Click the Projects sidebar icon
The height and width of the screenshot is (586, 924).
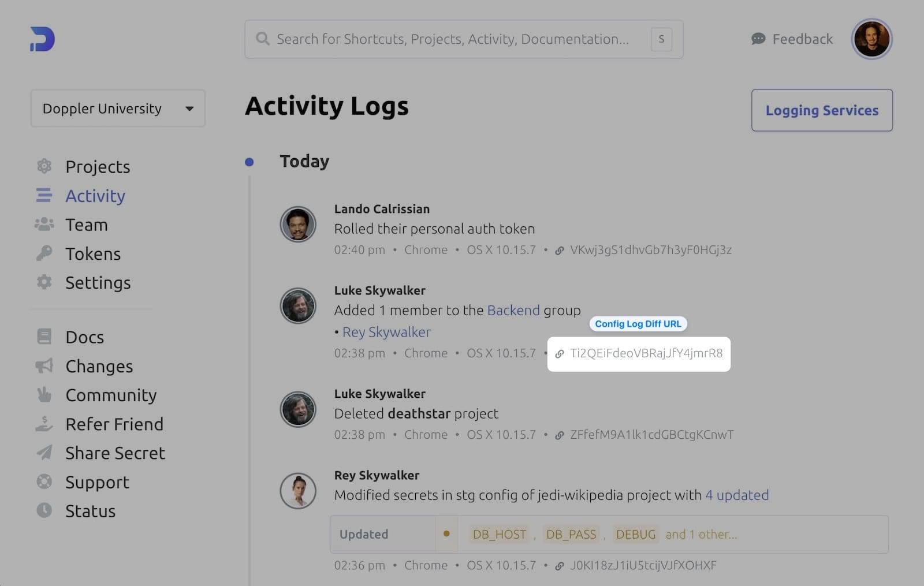point(44,166)
